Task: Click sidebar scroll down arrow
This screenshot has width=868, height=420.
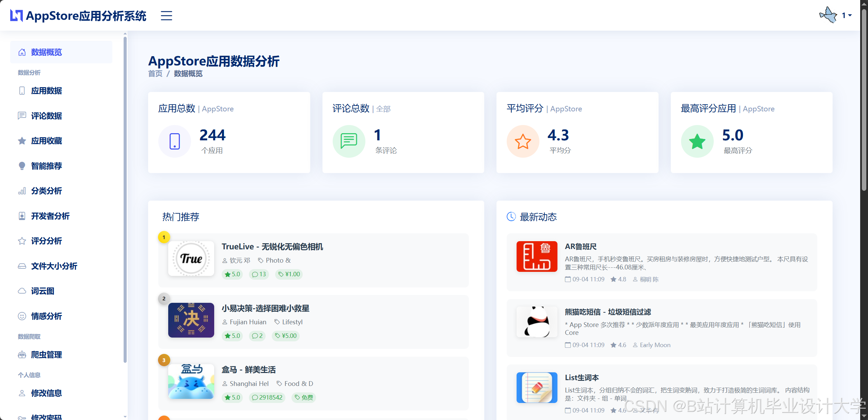Action: point(125,417)
